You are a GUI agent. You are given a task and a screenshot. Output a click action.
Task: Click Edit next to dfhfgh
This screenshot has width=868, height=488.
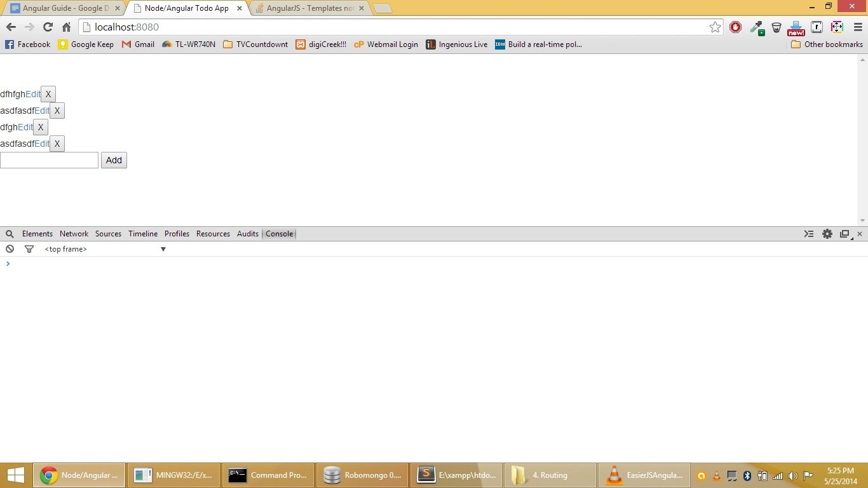(x=33, y=94)
